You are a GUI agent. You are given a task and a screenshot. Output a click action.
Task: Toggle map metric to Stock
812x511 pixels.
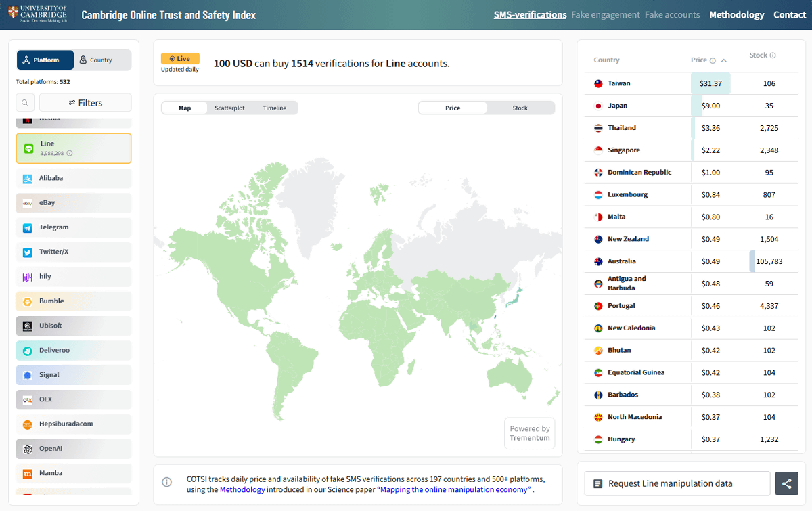tap(520, 108)
